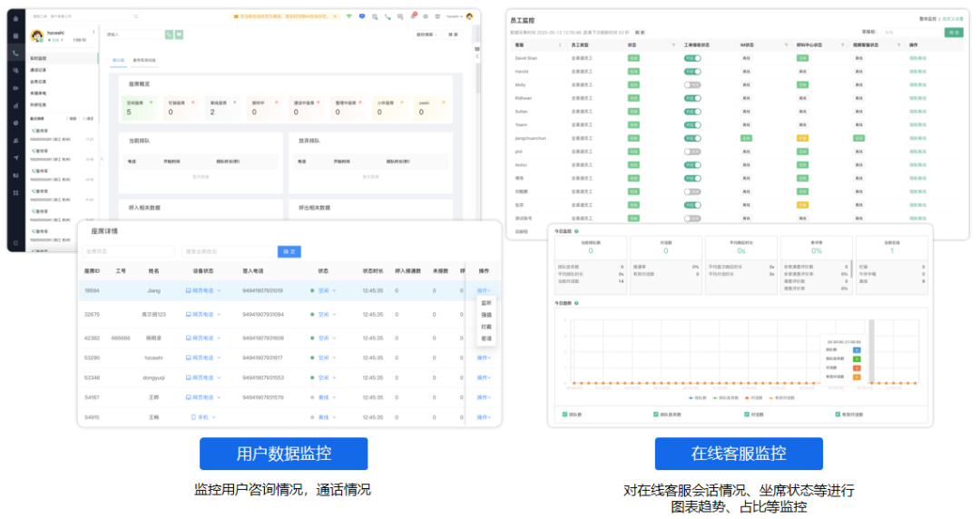Screen dimensions: 980x519
Task: Click the user avatar at top right of call window
Action: tap(469, 16)
